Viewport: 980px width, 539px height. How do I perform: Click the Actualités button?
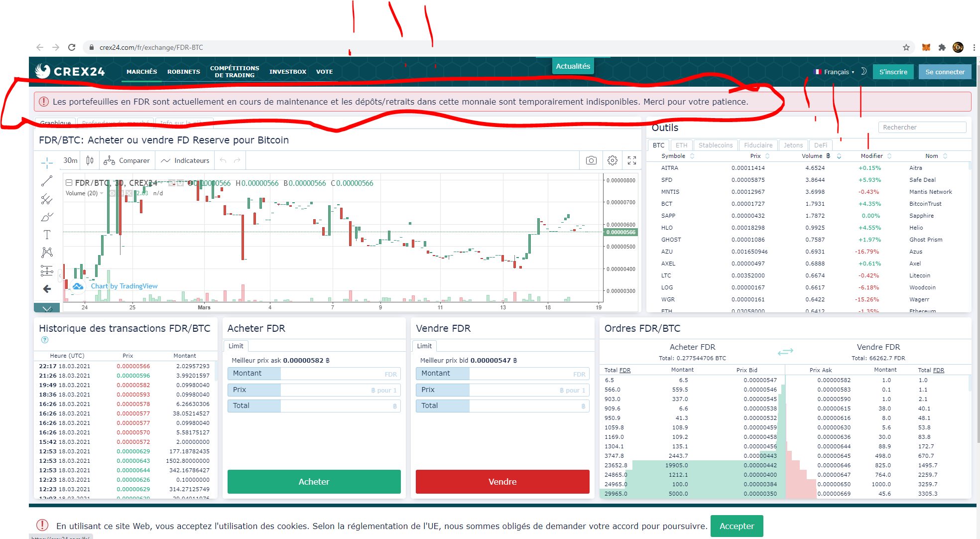click(573, 66)
